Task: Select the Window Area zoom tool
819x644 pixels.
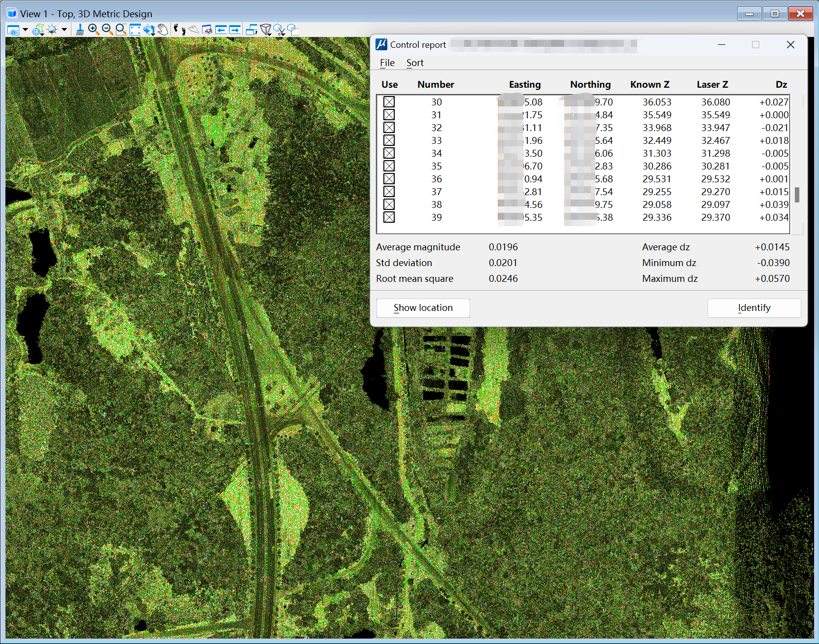Action: (121, 30)
